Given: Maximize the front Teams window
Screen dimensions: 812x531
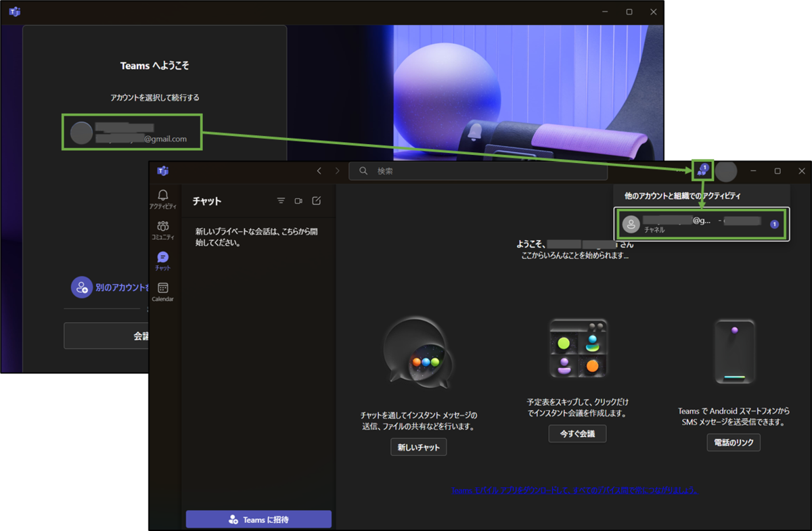Looking at the screenshot, I should click(x=777, y=171).
